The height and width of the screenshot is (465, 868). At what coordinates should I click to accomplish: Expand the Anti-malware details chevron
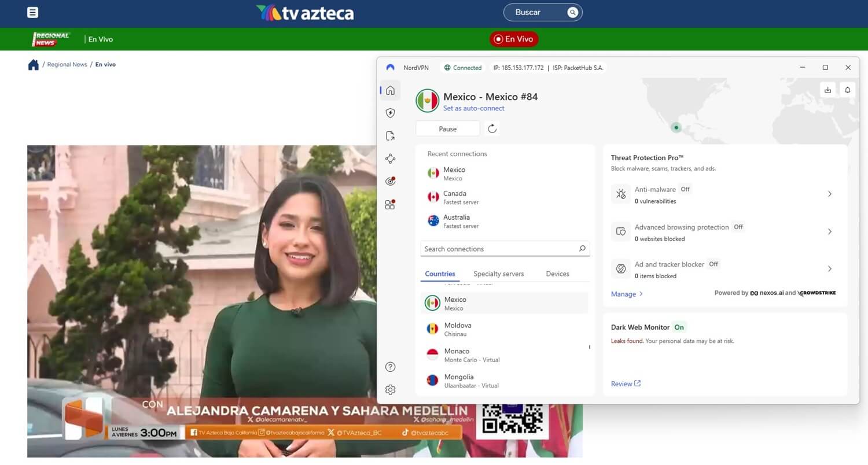click(x=830, y=194)
